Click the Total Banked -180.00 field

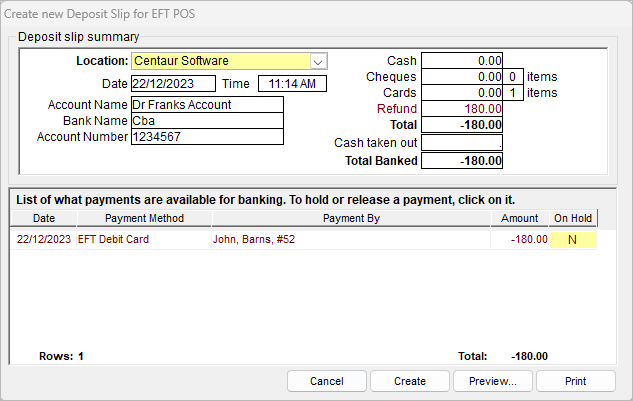tap(462, 161)
